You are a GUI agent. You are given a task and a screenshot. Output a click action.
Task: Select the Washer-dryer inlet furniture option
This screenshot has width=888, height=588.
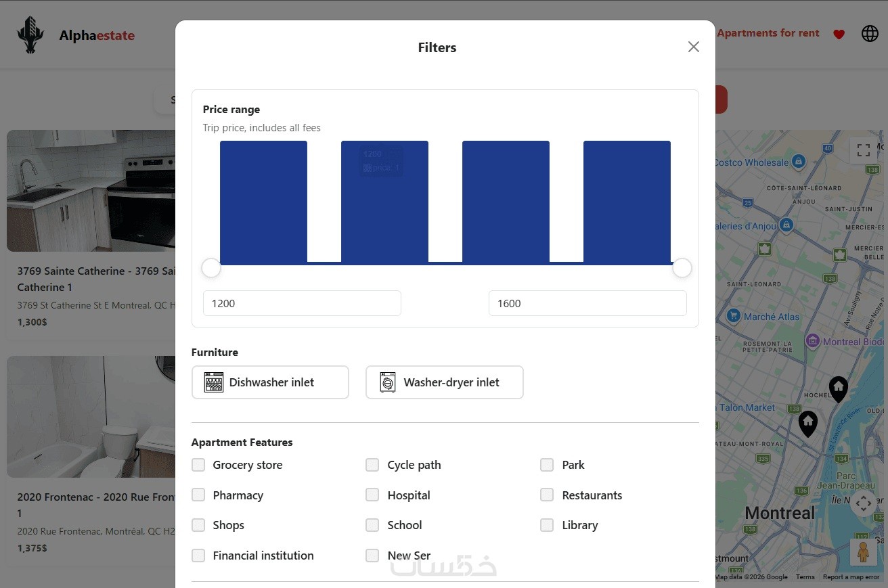click(444, 382)
